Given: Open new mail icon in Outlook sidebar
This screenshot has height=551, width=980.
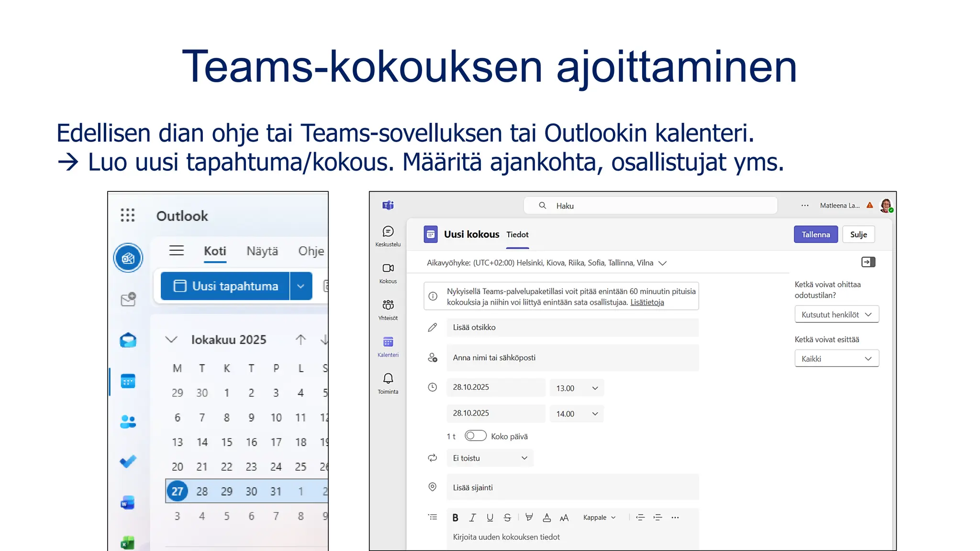Looking at the screenshot, I should (128, 299).
